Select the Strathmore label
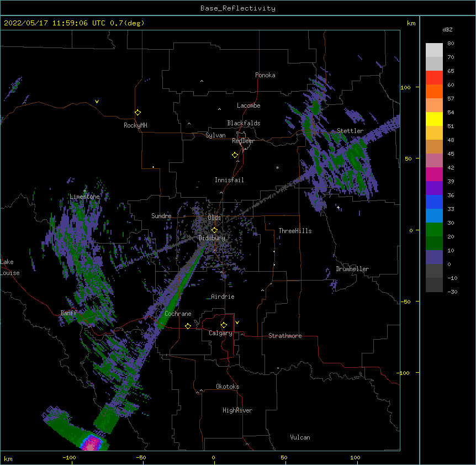This screenshot has height=465, width=476. pos(285,336)
